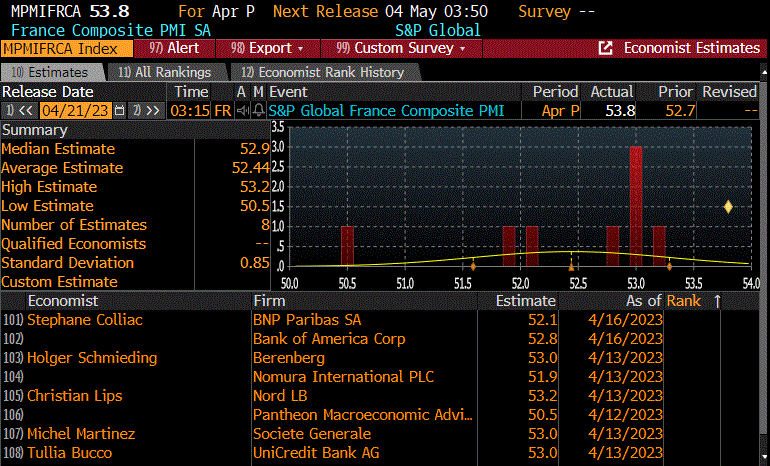
Task: Open UniCredit Bank AG firm
Action: point(316,453)
